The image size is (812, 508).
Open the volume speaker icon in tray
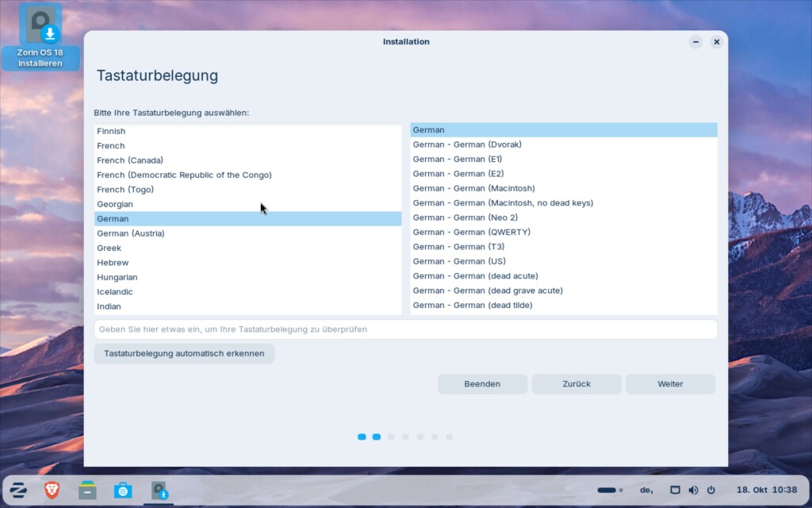[x=693, y=491]
